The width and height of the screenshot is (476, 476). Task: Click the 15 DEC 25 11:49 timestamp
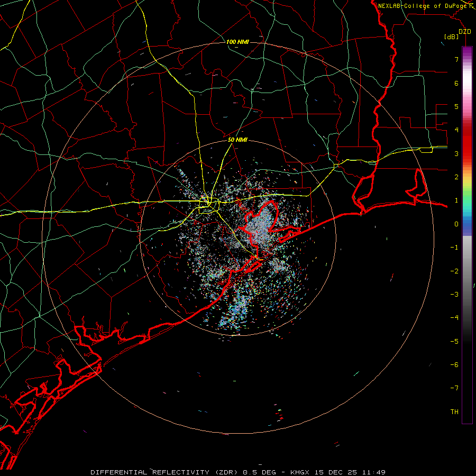(x=350, y=472)
